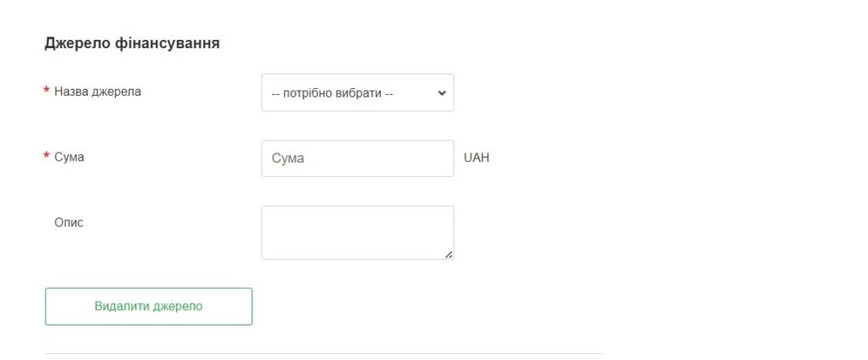868x360 pixels.
Task: Expand the funding source name selector
Action: [x=357, y=93]
